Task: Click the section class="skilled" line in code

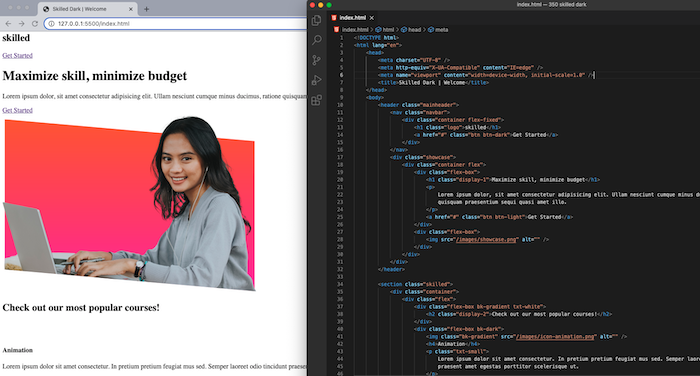Action: click(x=415, y=284)
